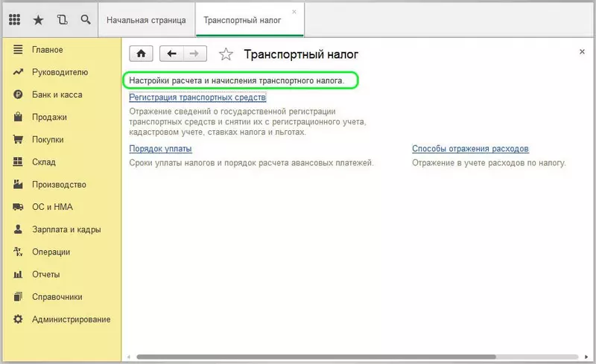Open Отчеты section

click(46, 275)
